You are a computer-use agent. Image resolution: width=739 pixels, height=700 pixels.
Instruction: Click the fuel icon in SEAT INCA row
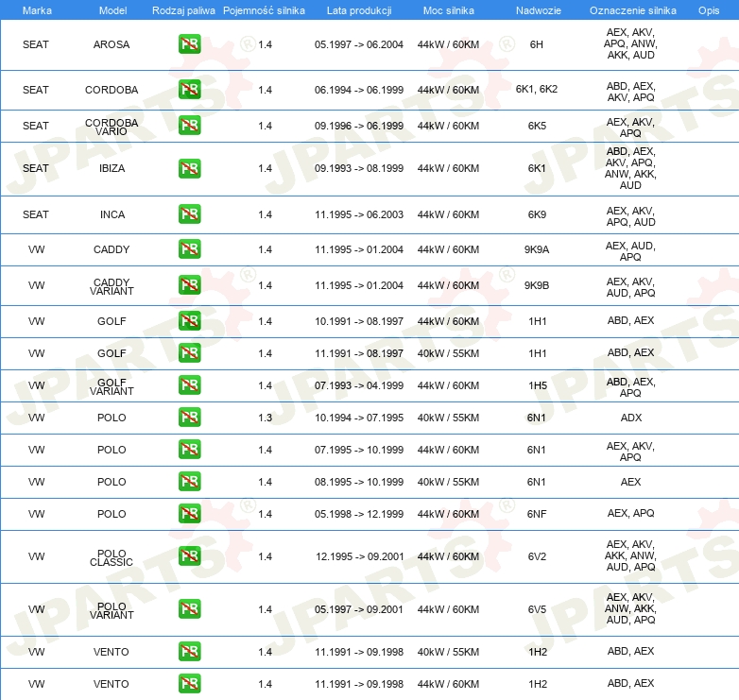[x=189, y=213]
